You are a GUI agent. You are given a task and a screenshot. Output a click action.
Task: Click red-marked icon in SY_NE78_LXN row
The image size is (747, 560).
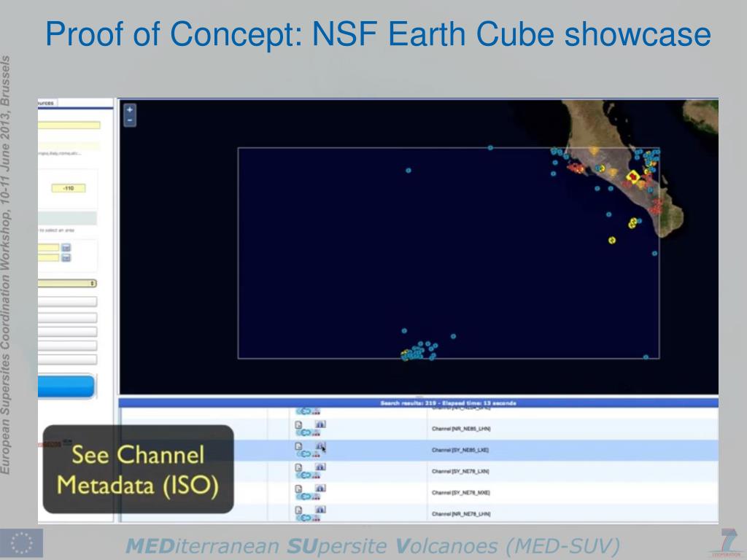(316, 475)
